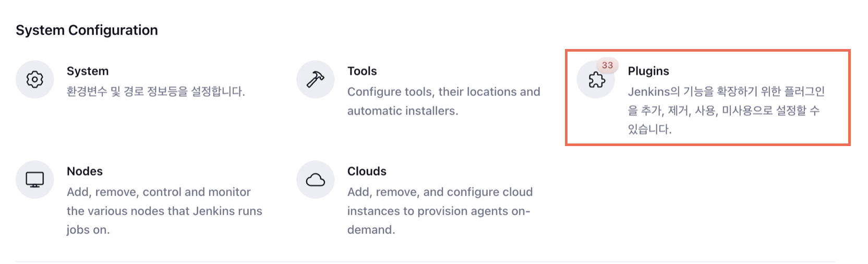Viewport: 868px width, 264px height.
Task: Open the Nodes management link
Action: [85, 171]
